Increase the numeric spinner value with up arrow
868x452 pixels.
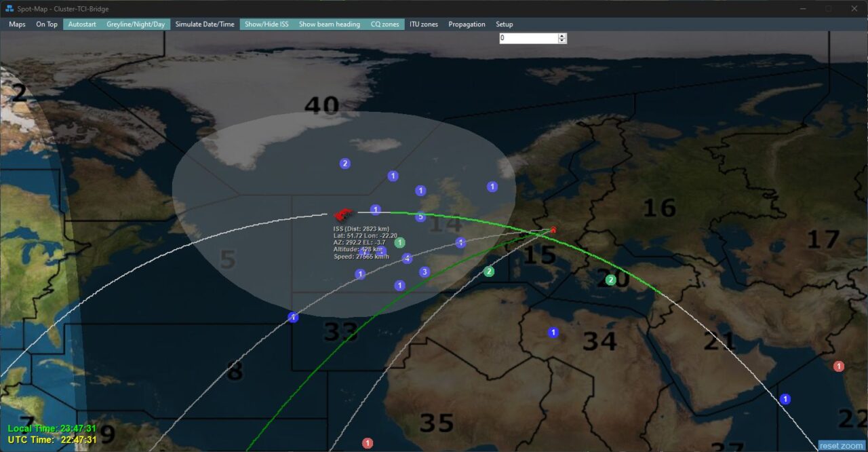tap(561, 36)
